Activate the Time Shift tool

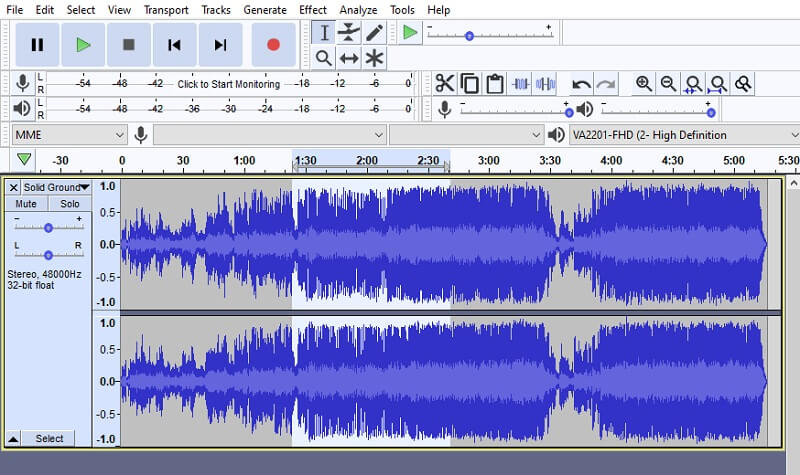[x=349, y=58]
